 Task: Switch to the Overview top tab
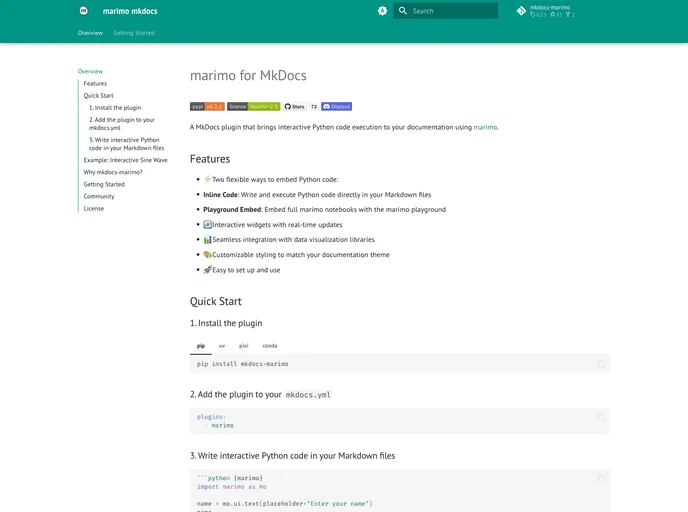tap(90, 33)
